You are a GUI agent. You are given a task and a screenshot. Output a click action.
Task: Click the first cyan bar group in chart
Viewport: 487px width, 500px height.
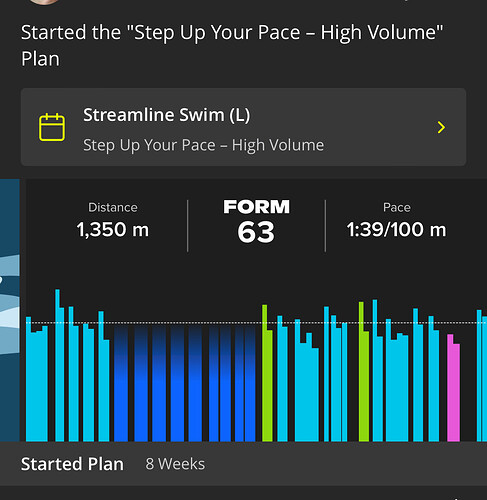pyautogui.click(x=37, y=379)
